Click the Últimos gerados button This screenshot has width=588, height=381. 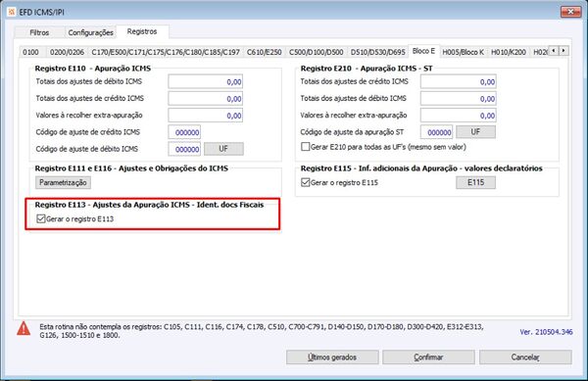coord(332,357)
